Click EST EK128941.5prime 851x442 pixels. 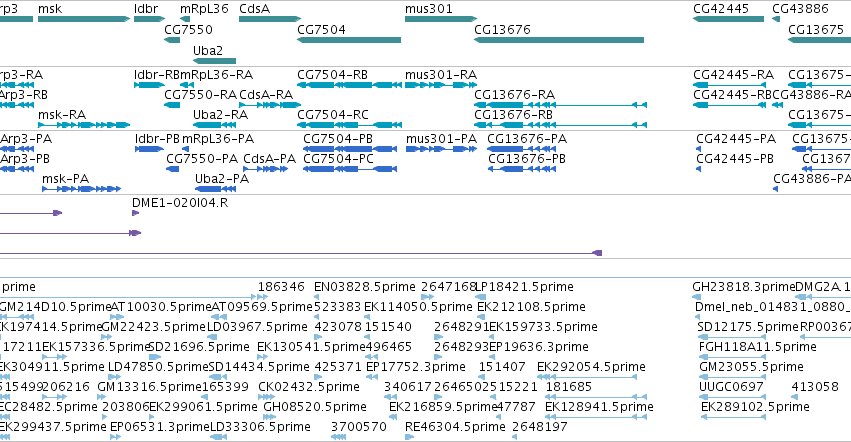point(596,417)
